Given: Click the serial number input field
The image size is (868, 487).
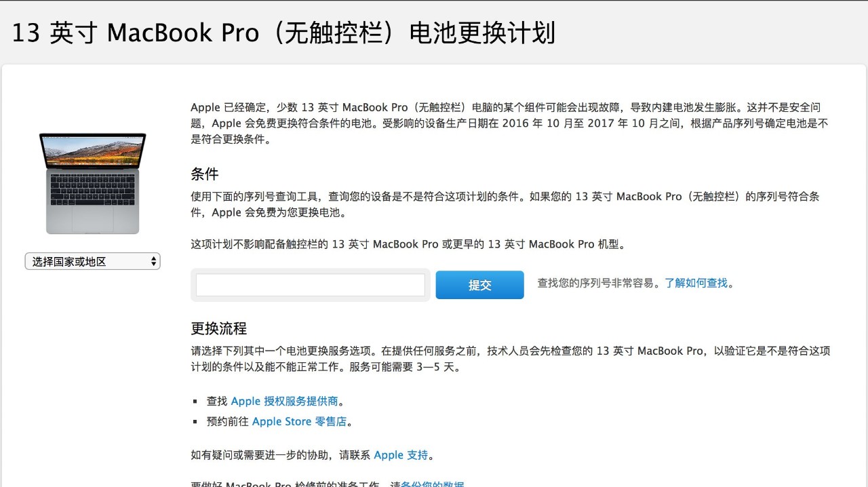Looking at the screenshot, I should 311,285.
